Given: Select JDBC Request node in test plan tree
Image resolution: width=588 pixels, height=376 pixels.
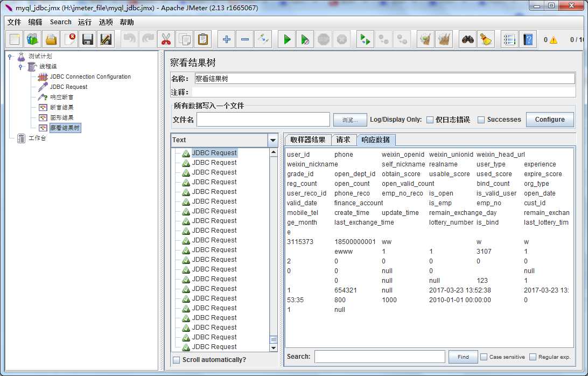Looking at the screenshot, I should (x=68, y=87).
